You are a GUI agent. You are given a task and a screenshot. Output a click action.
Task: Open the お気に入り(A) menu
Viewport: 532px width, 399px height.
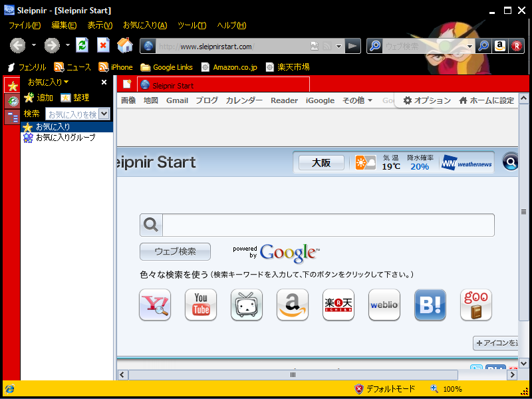pos(145,25)
